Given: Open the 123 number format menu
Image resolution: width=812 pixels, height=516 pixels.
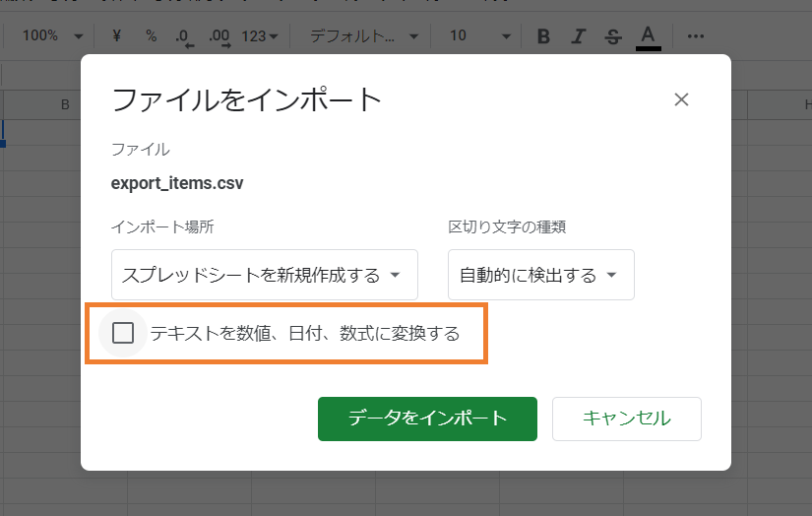Looking at the screenshot, I should pos(260,36).
